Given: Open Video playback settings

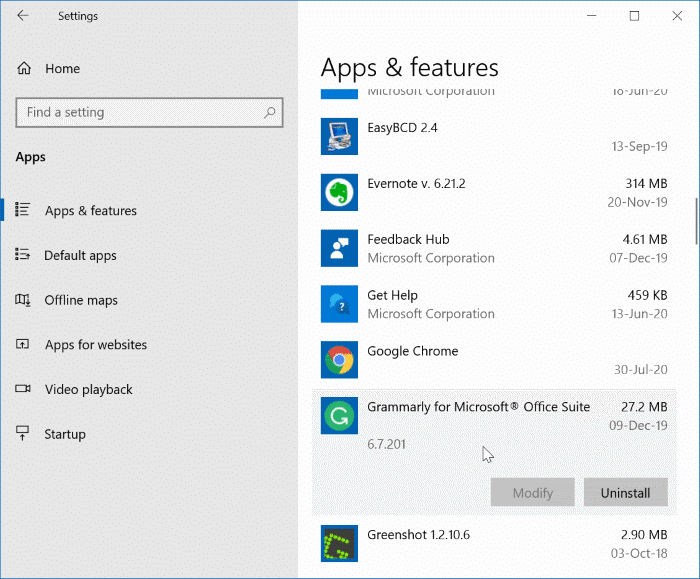Looking at the screenshot, I should tap(88, 389).
